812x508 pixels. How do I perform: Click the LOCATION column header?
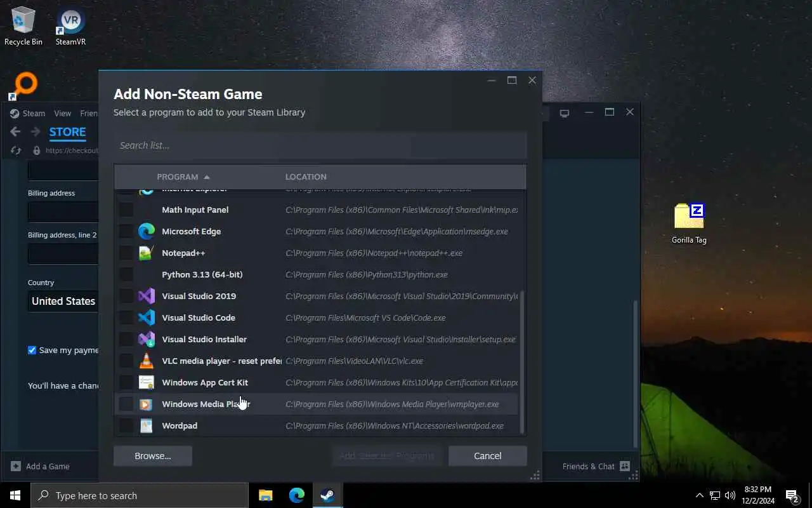[306, 177]
